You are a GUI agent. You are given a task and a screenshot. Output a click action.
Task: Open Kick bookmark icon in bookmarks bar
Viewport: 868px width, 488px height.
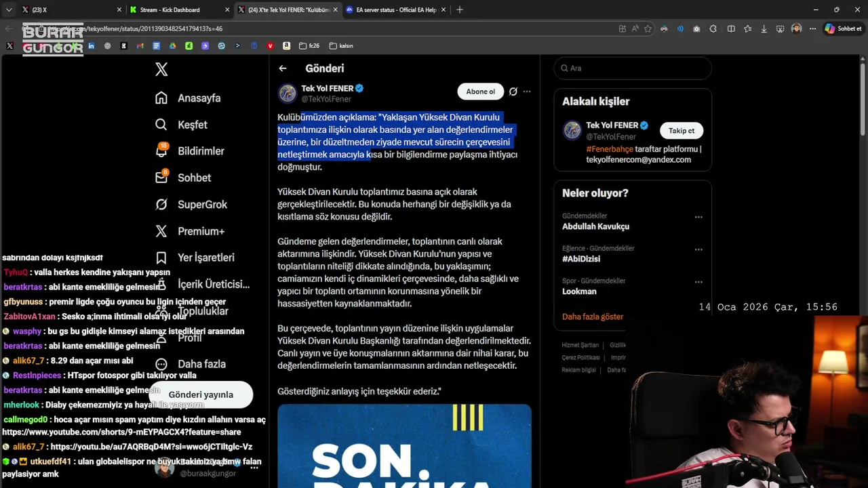pyautogui.click(x=123, y=46)
